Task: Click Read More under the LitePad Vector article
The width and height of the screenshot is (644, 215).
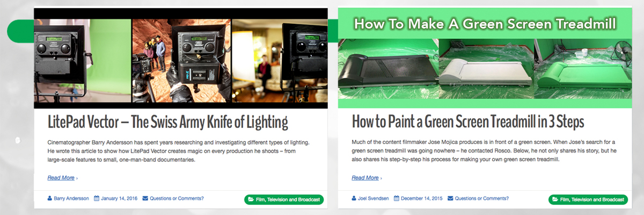Action: point(61,177)
